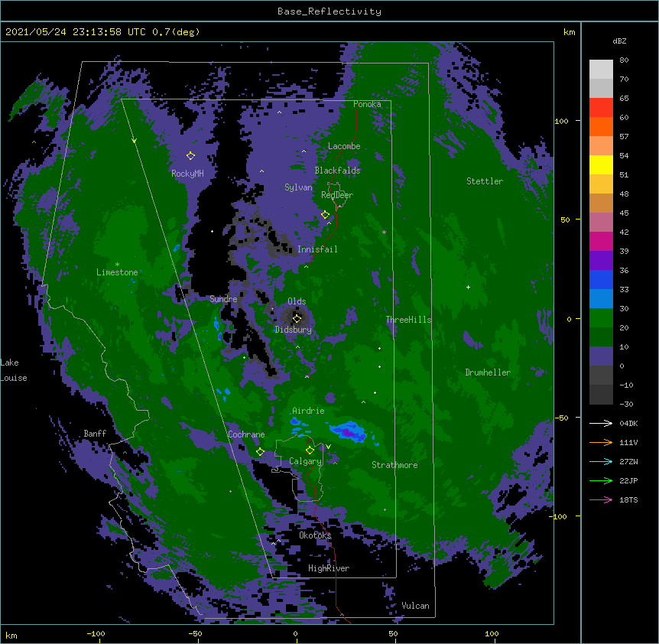
Task: Click the 45 dBZ legend value
Action: click(624, 213)
